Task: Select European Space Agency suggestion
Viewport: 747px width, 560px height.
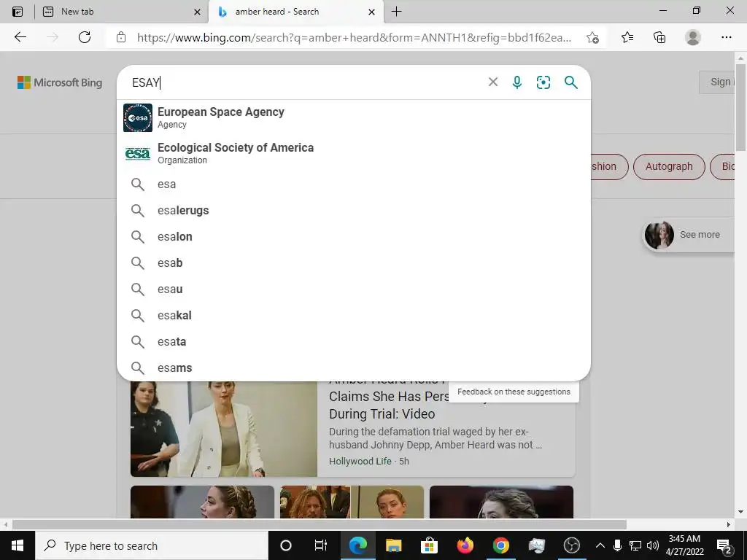Action: (x=354, y=117)
